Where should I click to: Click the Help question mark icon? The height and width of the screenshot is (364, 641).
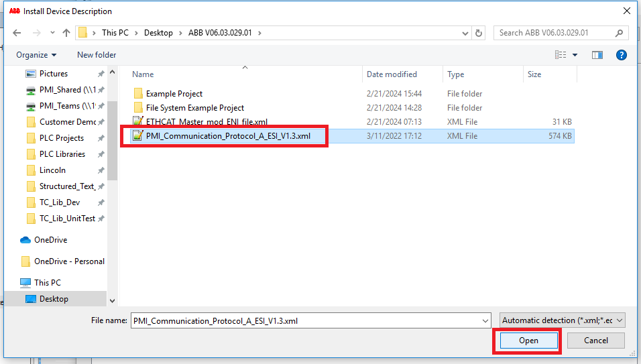pos(621,55)
